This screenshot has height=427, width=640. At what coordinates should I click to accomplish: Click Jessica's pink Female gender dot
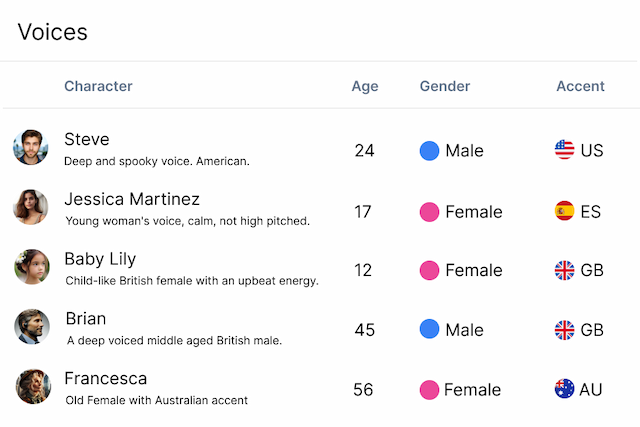429,212
